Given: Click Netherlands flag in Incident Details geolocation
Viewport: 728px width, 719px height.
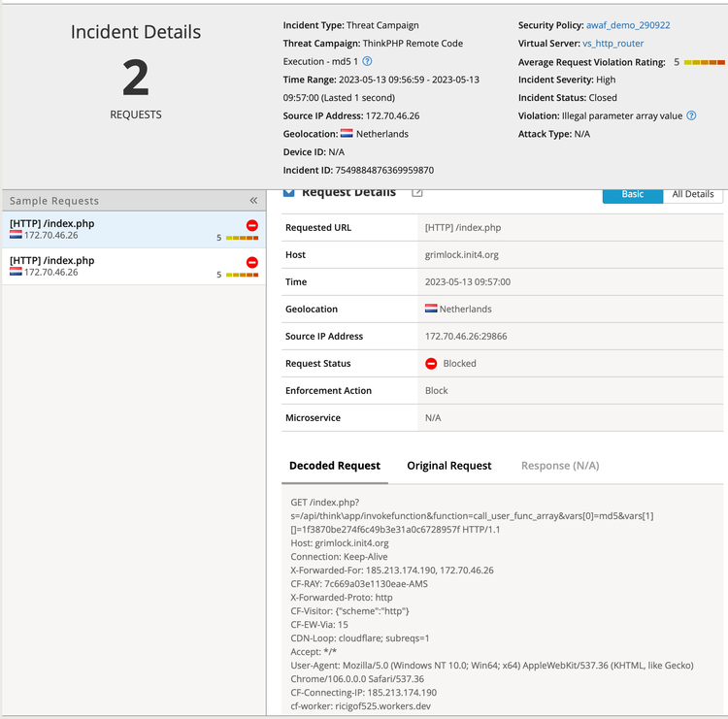Looking at the screenshot, I should tap(347, 134).
